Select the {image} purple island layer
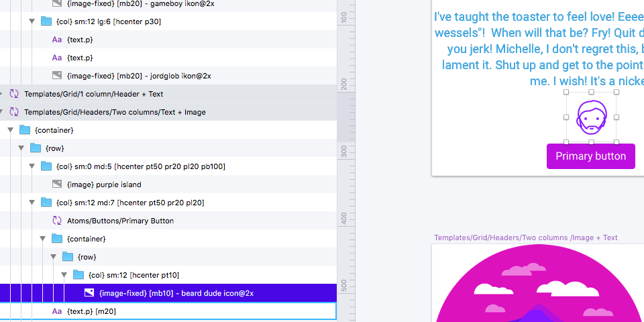 (x=104, y=184)
